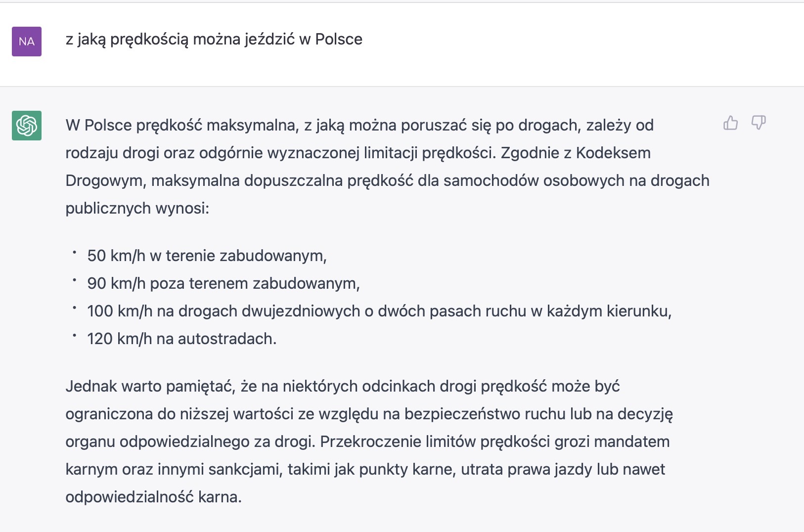Click the text publicznych wynosi:
This screenshot has width=804, height=532.
(x=137, y=209)
